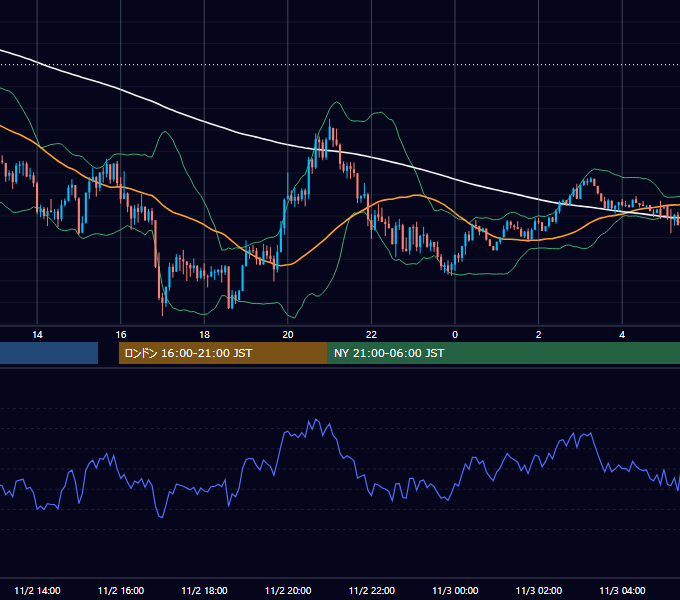The height and width of the screenshot is (600, 680).
Task: Click the 11/2 20:00 date label
Action: pyautogui.click(x=288, y=590)
